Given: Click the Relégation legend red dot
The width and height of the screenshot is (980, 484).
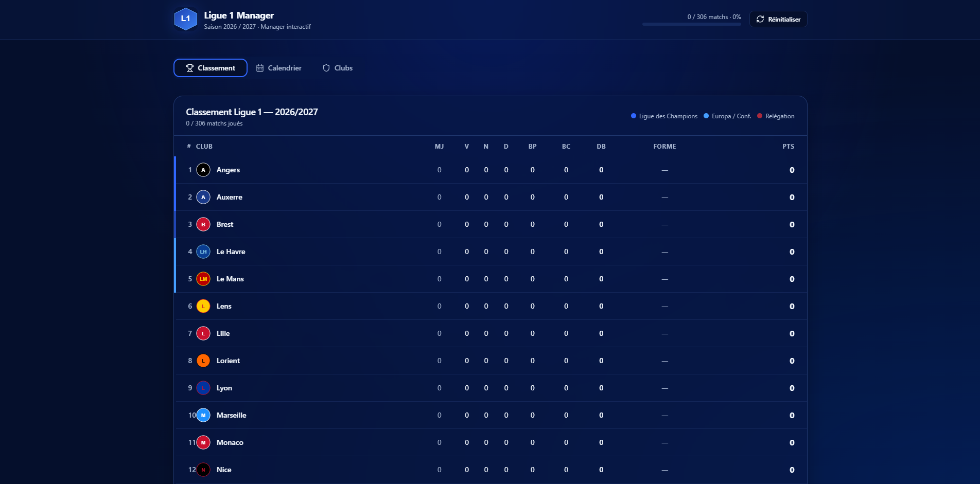Looking at the screenshot, I should 760,116.
